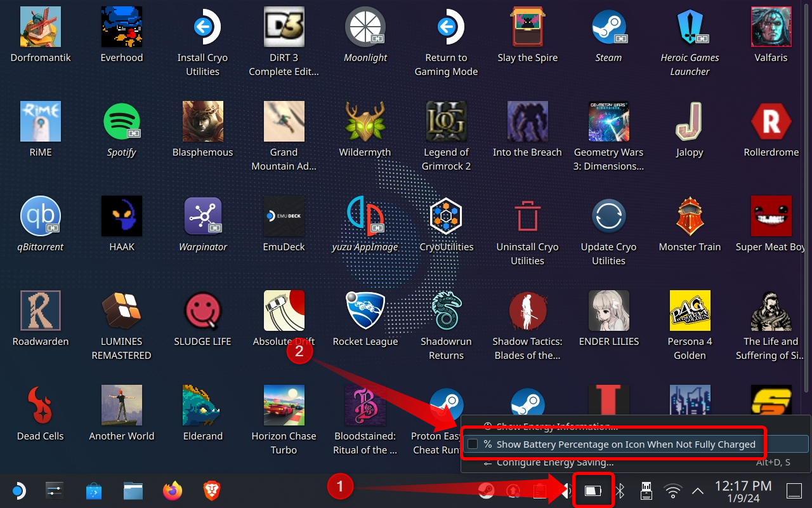Expand hidden system tray icons arrow
The image size is (812, 508).
pyautogui.click(x=697, y=491)
